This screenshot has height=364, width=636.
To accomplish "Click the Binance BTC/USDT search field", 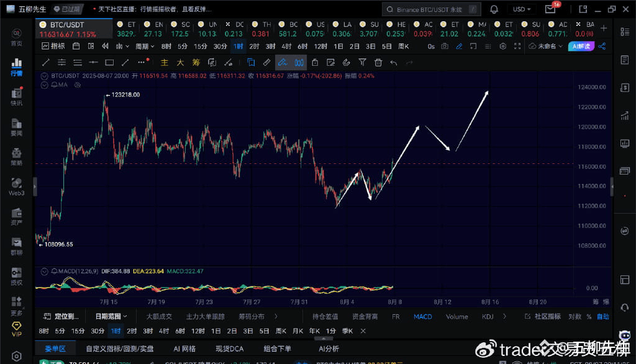I will [431, 9].
